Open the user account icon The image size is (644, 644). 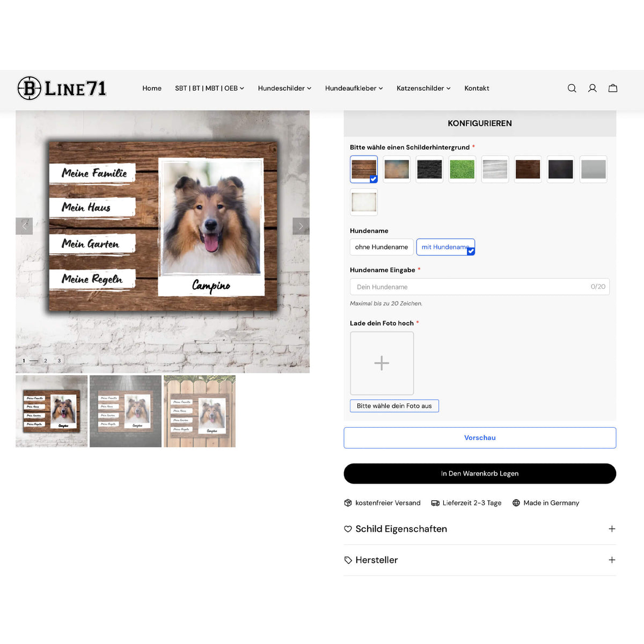592,88
